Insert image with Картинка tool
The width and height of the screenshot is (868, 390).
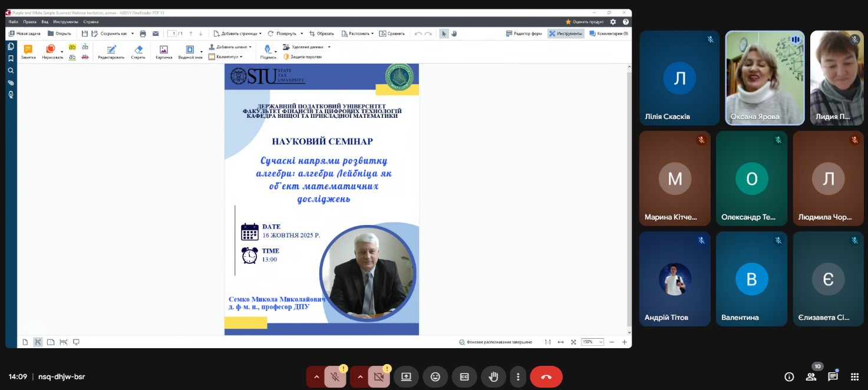tap(164, 52)
